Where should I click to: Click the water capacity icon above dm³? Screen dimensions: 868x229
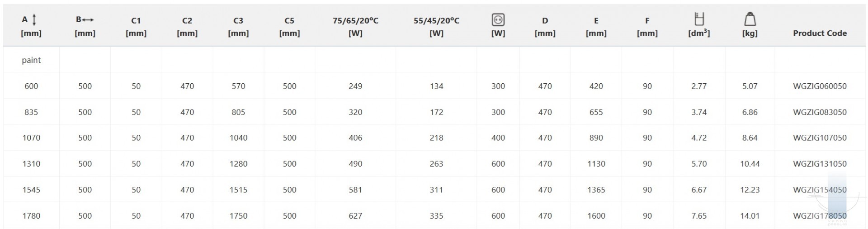pos(699,19)
